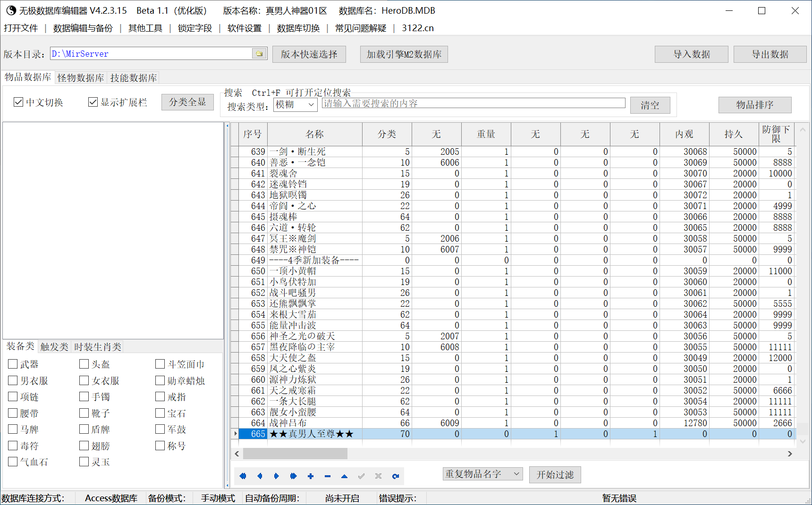
Task: Click the edit record triangle icon
Action: (345, 476)
